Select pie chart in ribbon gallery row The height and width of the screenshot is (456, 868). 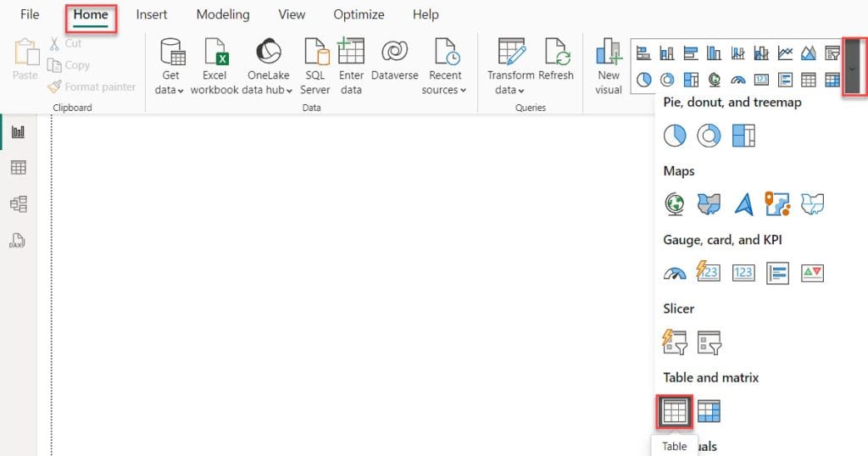click(643, 80)
